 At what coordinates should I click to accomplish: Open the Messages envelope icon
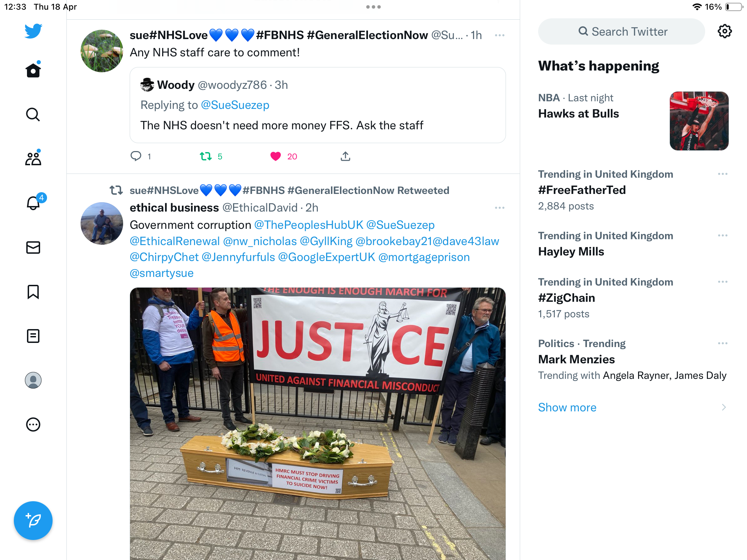(x=33, y=247)
